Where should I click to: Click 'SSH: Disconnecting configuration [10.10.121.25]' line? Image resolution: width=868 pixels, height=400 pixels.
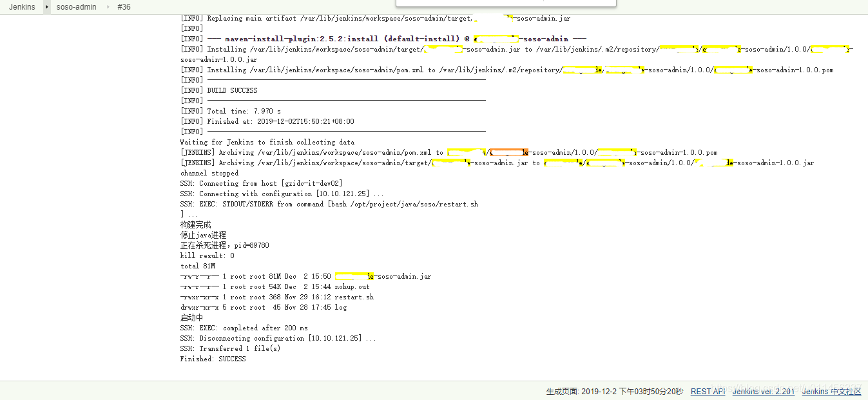(278, 338)
